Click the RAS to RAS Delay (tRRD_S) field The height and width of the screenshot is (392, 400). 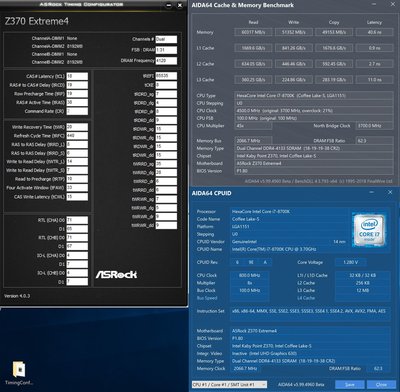click(77, 153)
